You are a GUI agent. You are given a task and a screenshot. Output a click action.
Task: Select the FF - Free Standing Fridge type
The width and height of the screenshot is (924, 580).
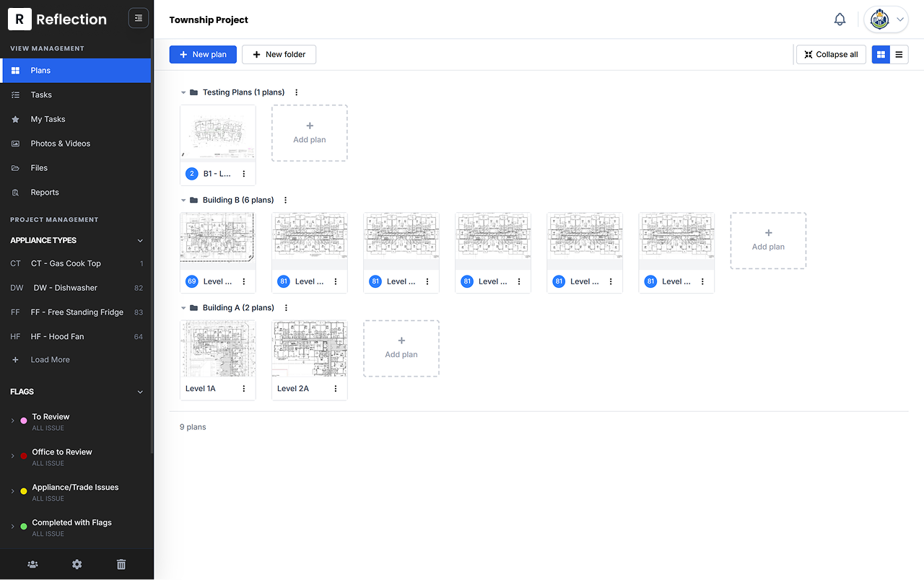click(x=77, y=312)
